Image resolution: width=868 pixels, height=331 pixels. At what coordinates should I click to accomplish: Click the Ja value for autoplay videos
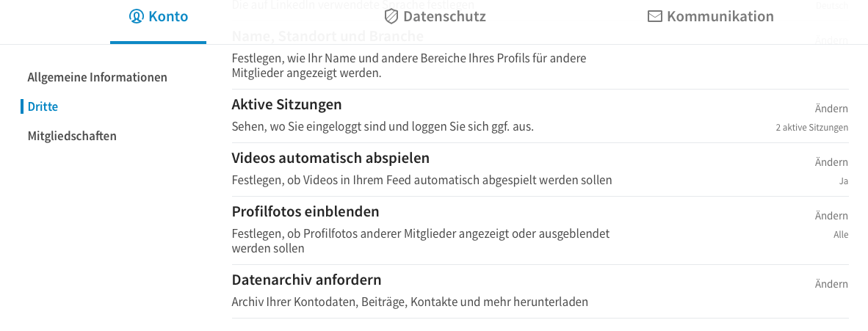[844, 181]
